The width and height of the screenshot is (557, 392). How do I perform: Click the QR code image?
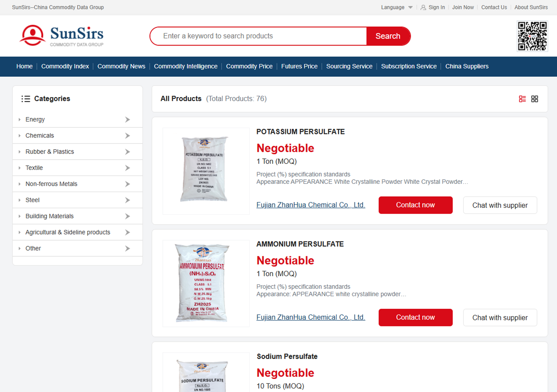[532, 36]
